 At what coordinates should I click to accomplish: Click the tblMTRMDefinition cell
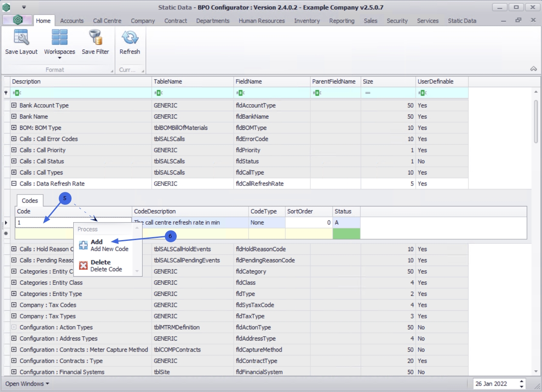point(192,327)
